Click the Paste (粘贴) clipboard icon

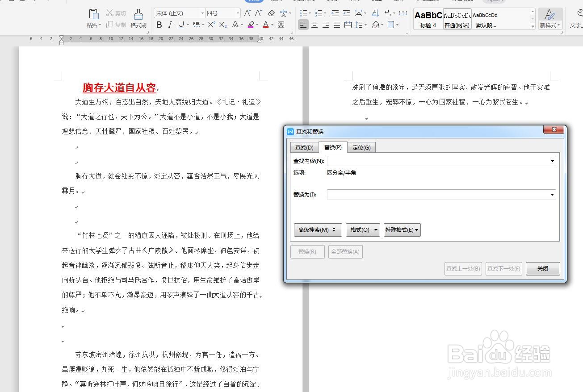pyautogui.click(x=93, y=14)
